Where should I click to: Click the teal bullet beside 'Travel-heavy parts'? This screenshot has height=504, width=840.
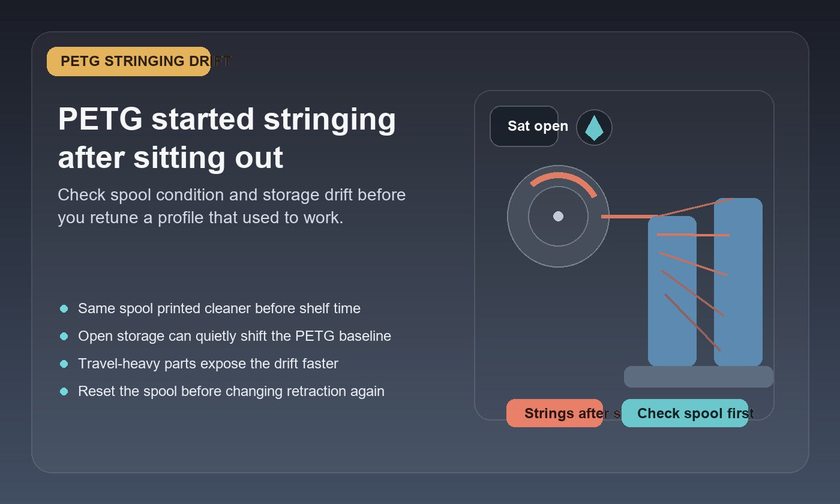(64, 364)
